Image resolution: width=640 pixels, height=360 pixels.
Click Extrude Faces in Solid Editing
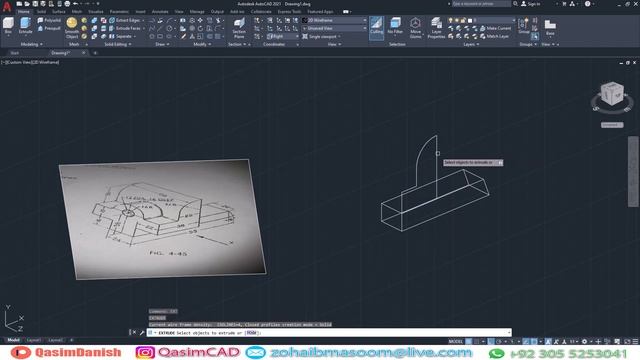tap(125, 28)
